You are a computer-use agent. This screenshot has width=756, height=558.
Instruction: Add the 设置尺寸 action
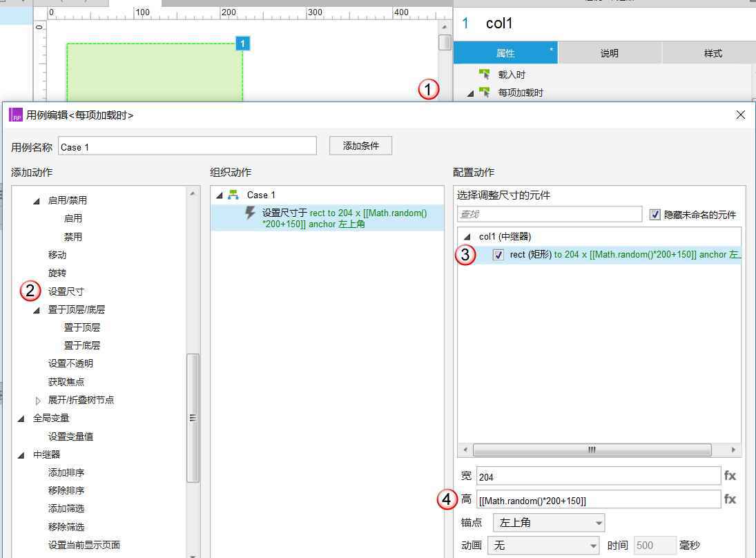coord(66,291)
